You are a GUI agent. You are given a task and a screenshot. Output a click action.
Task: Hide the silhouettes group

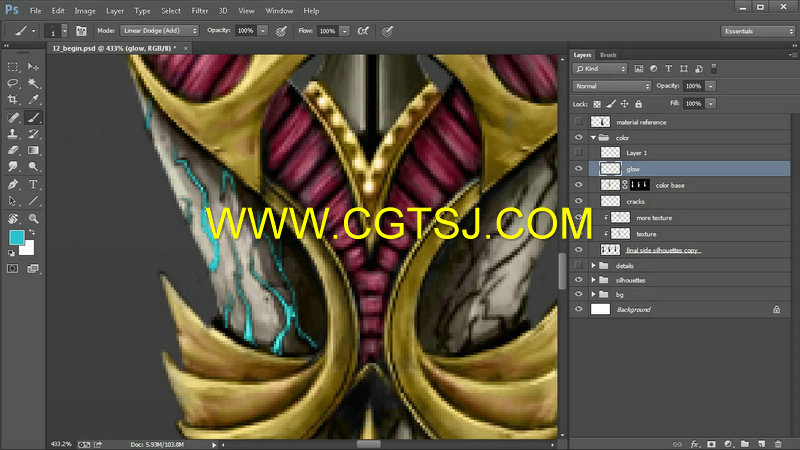pos(579,280)
